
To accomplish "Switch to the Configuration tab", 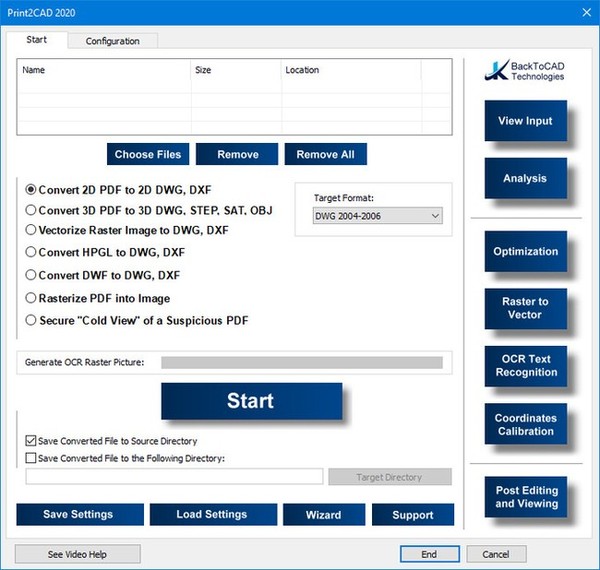I will click(x=112, y=41).
